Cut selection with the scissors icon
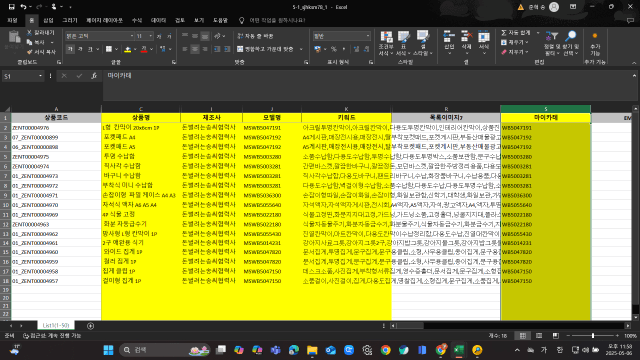Screen dimensions: 640x360 pos(29,32)
